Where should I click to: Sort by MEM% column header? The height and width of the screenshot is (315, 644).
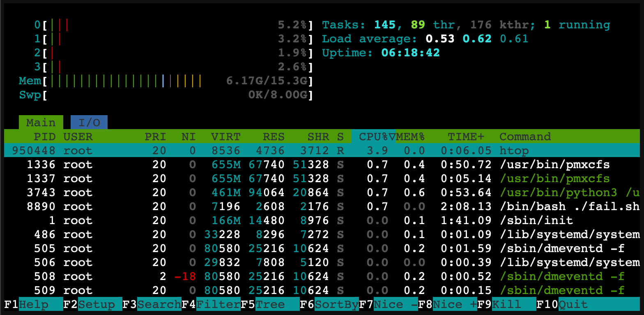(410, 137)
